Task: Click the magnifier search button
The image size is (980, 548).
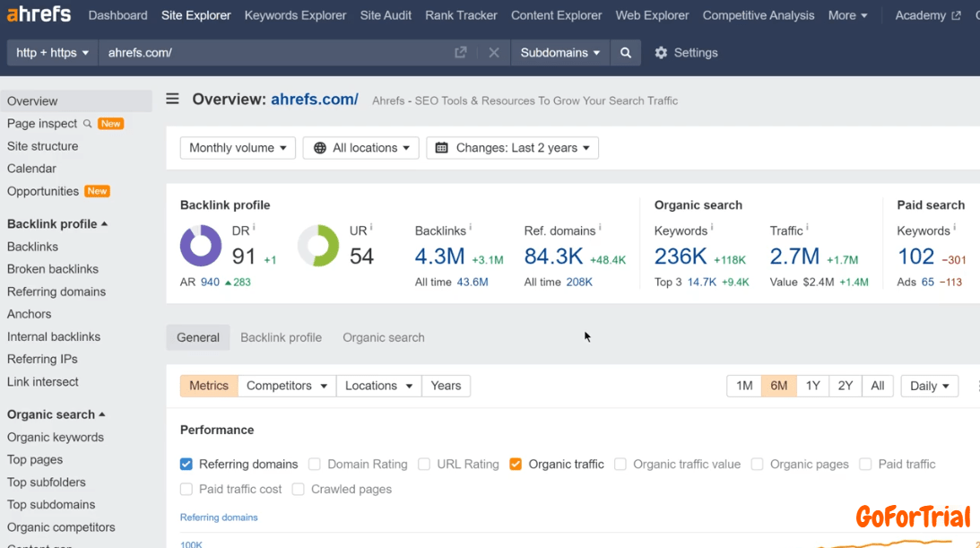Action: (626, 53)
